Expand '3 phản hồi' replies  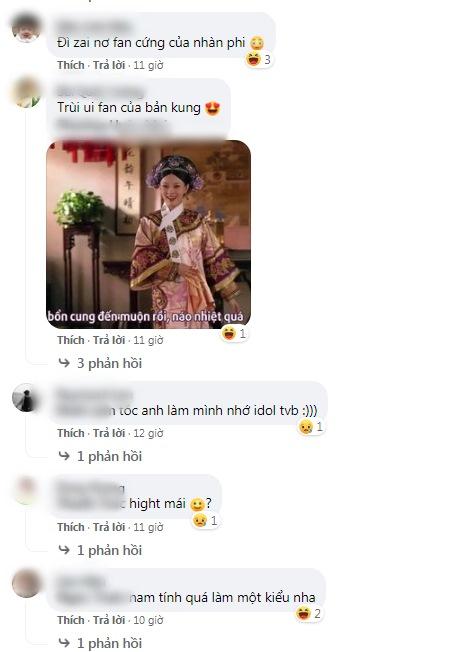point(100,363)
